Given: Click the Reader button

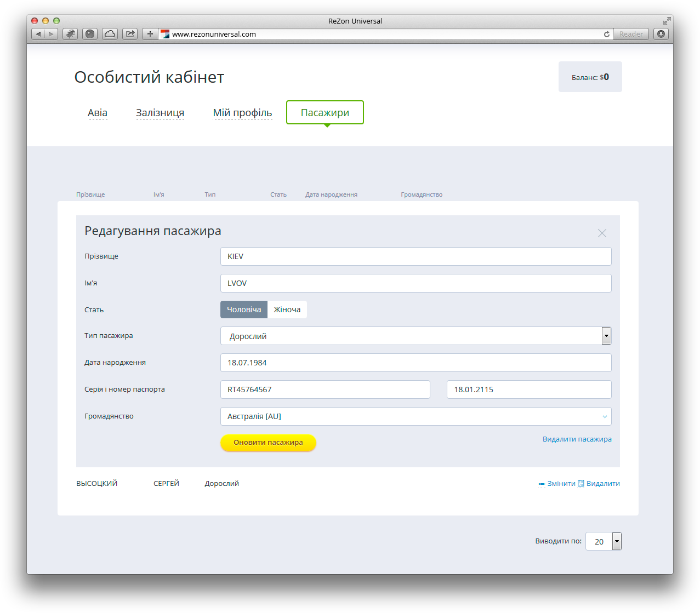Looking at the screenshot, I should click(x=631, y=34).
